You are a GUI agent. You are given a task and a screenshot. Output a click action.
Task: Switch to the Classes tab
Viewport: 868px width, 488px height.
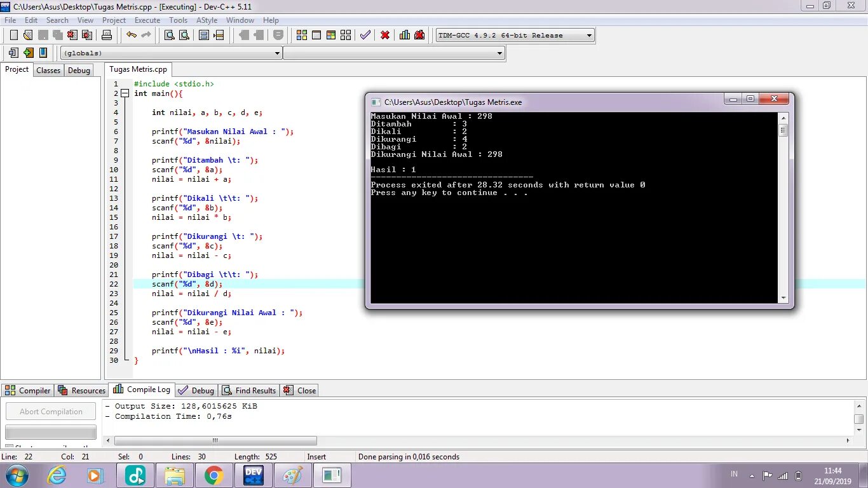pos(48,71)
